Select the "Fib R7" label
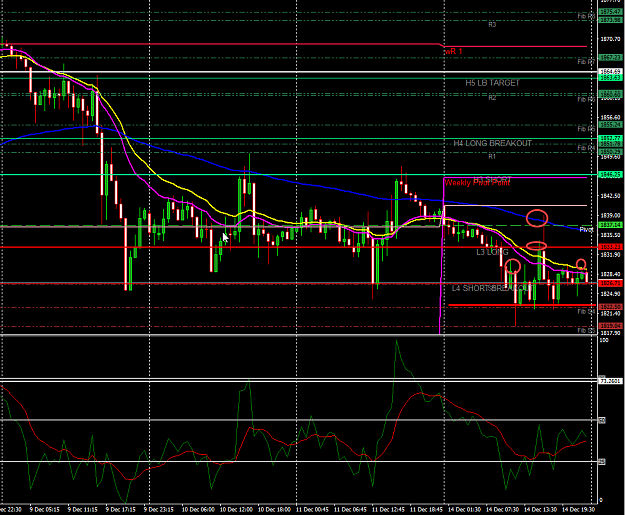Screen dimensions: 625x515 click(x=586, y=62)
